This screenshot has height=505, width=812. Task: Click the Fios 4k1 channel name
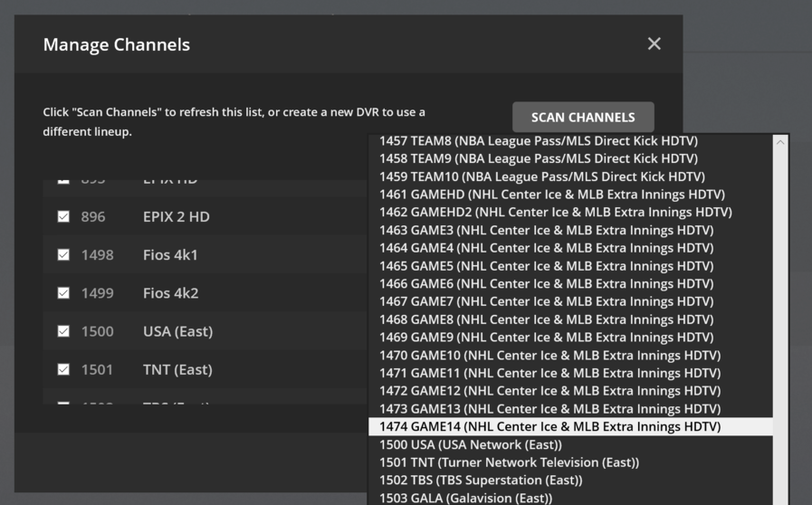click(170, 255)
